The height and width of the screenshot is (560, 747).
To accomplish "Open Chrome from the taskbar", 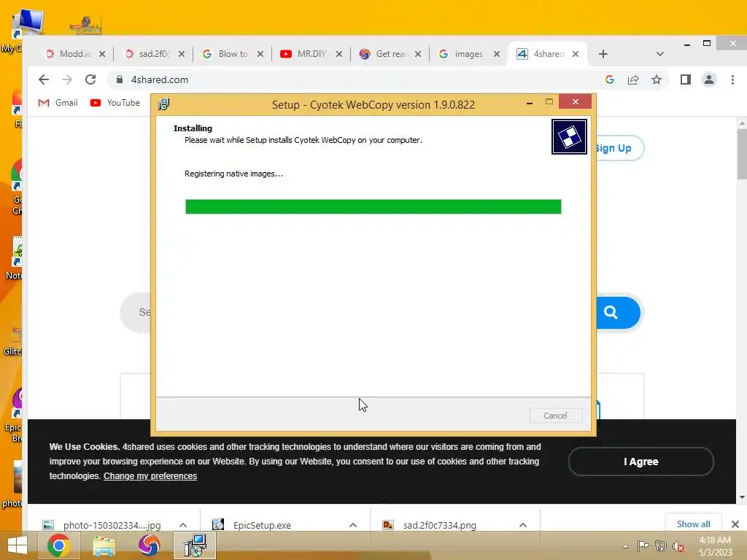I will [58, 545].
